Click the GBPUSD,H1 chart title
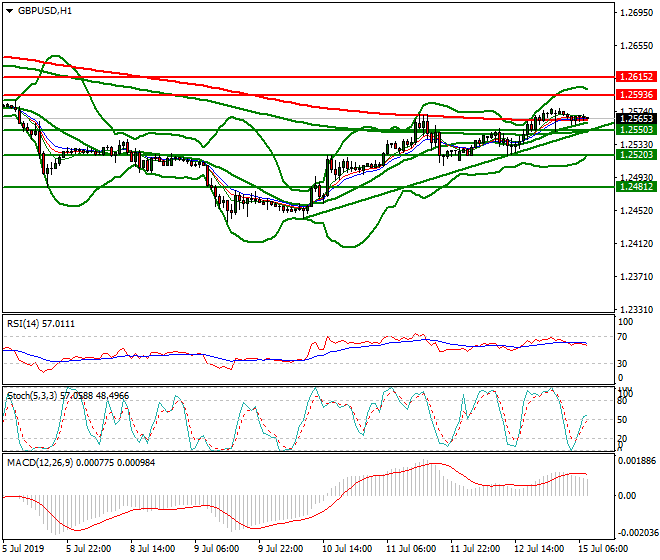 (x=45, y=11)
